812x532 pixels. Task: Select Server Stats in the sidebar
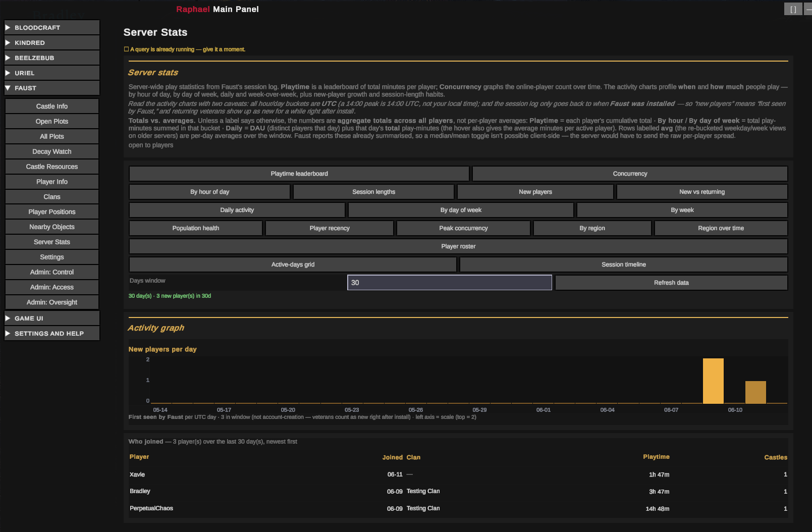coord(52,242)
